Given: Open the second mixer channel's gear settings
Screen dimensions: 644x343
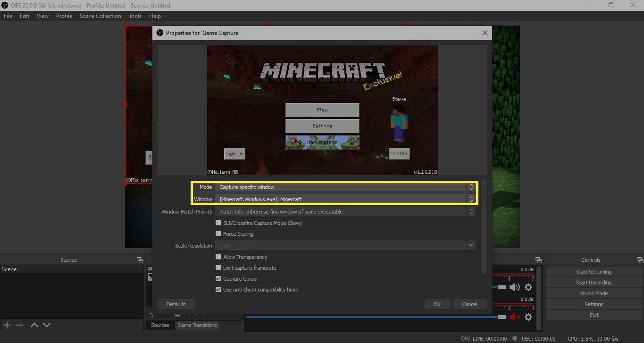Looking at the screenshot, I should tap(528, 317).
